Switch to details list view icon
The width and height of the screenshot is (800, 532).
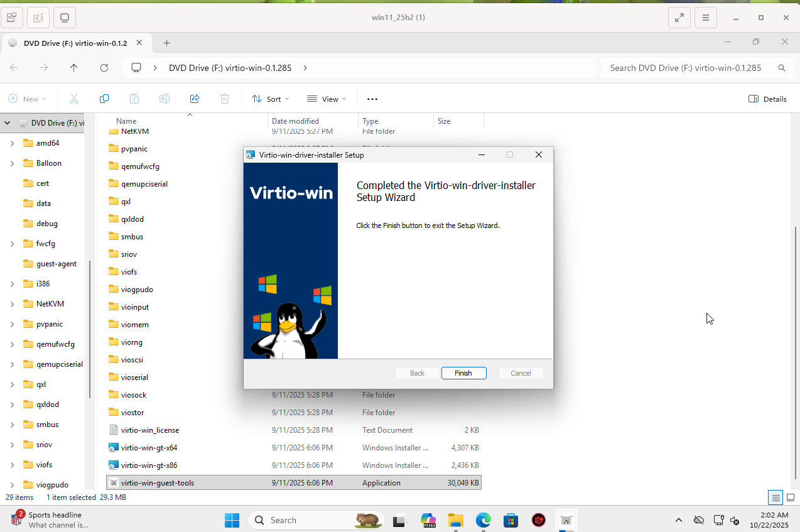[x=776, y=497]
